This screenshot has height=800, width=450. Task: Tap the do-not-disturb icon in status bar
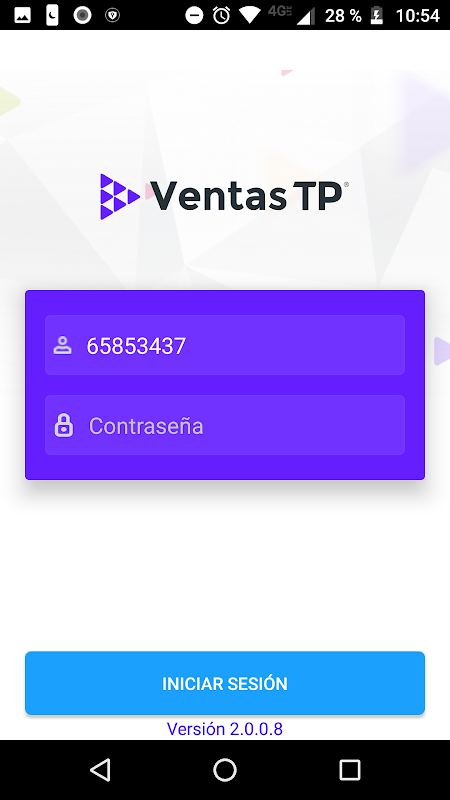[x=194, y=15]
